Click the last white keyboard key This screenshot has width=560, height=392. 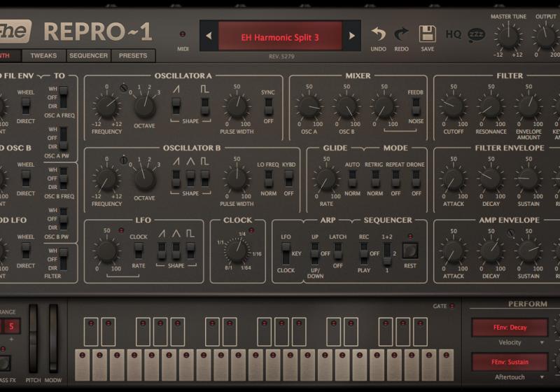tap(446, 365)
